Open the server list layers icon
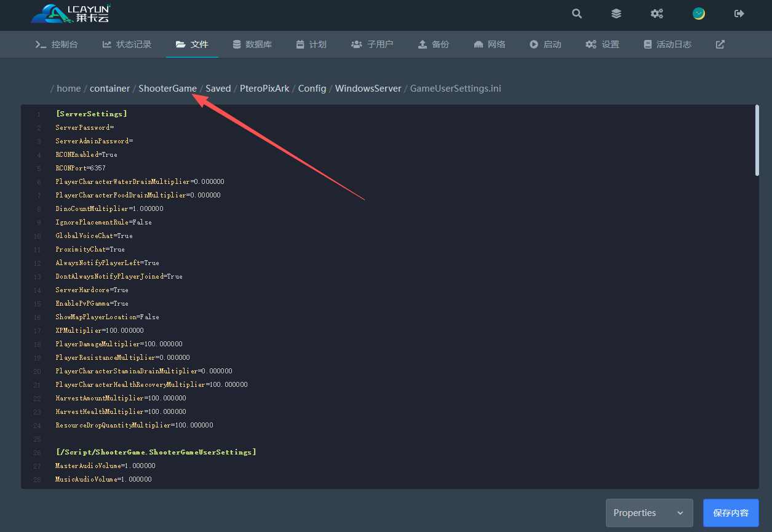The image size is (772, 532). click(616, 14)
